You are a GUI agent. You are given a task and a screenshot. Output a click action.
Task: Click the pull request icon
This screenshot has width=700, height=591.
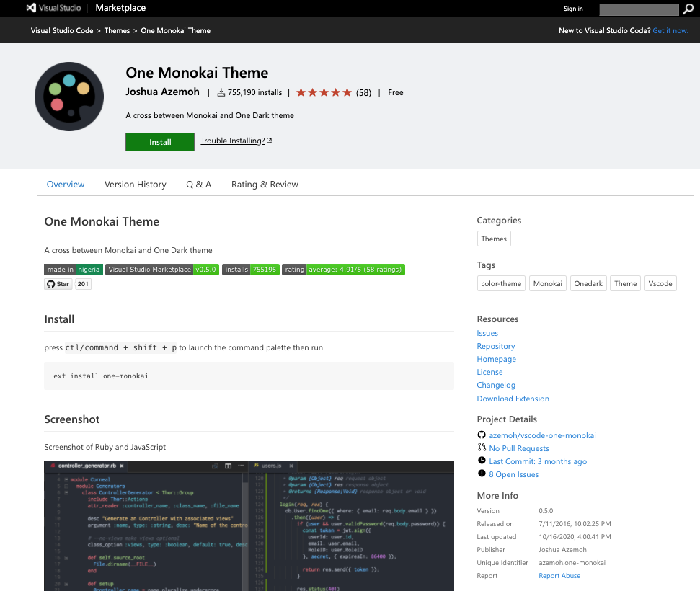coord(482,448)
